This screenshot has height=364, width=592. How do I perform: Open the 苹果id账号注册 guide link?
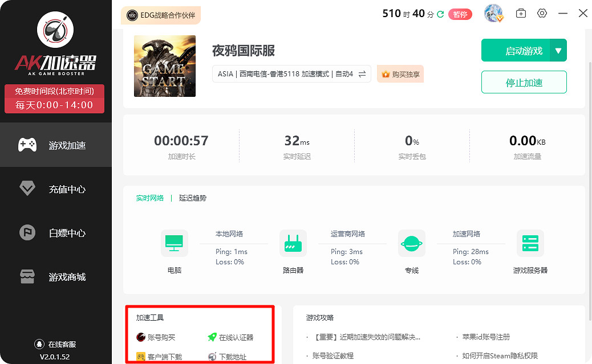point(486,337)
